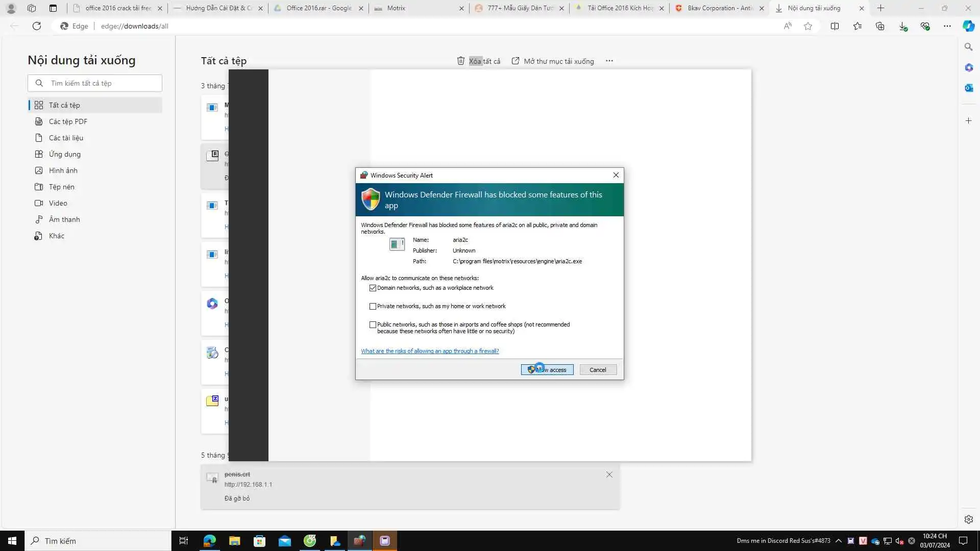Open Edge Settings and more menu
The width and height of the screenshot is (980, 551).
pos(947,26)
